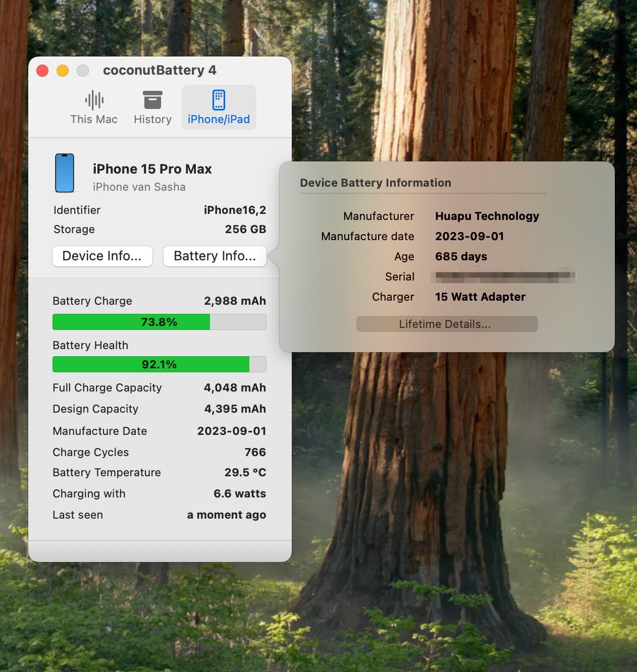
Task: Click the Battery Info... button
Action: [215, 256]
